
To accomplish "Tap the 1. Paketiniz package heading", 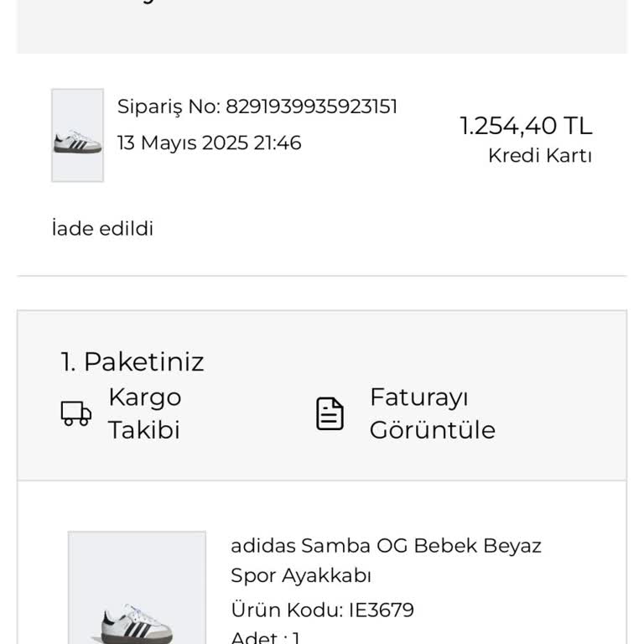I will [x=132, y=362].
